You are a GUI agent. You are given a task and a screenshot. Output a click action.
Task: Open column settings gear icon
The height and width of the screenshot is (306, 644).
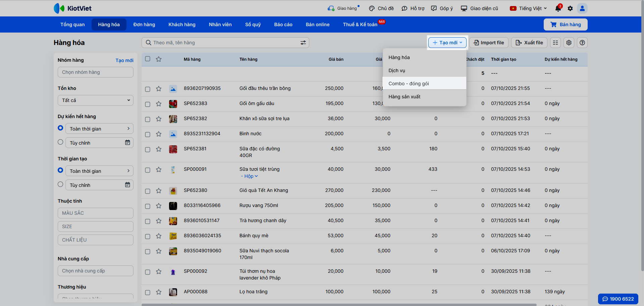coord(569,43)
